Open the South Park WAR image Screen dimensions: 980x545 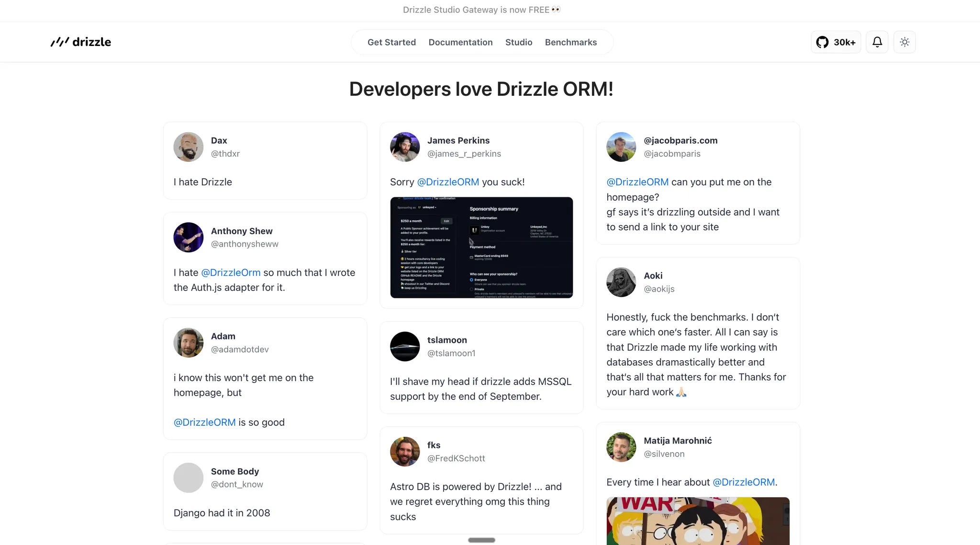click(x=698, y=521)
